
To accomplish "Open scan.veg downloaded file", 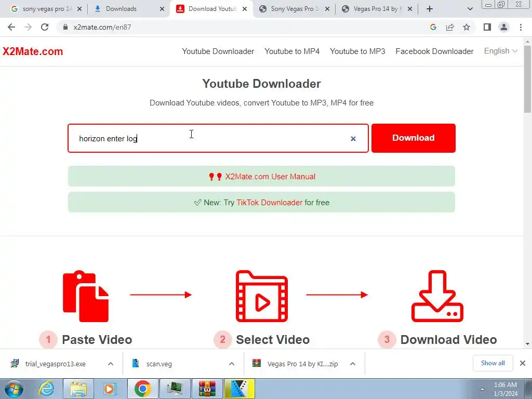I will (x=159, y=364).
